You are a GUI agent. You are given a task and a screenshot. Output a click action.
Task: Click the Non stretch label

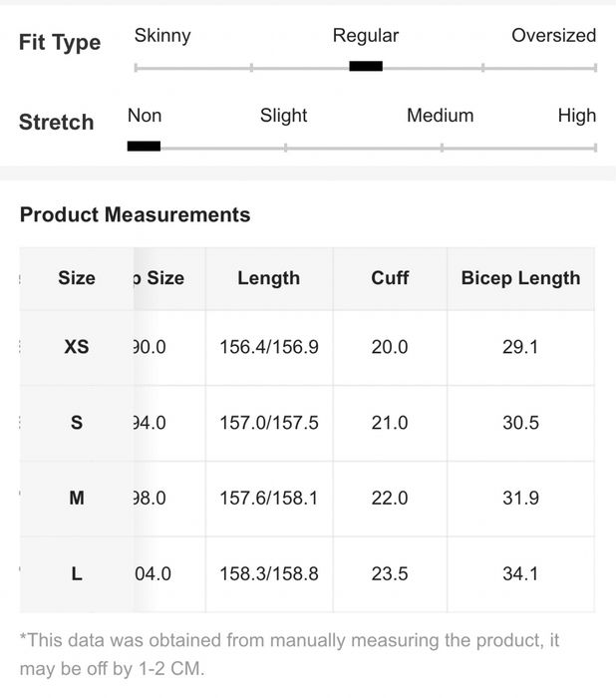click(x=145, y=116)
